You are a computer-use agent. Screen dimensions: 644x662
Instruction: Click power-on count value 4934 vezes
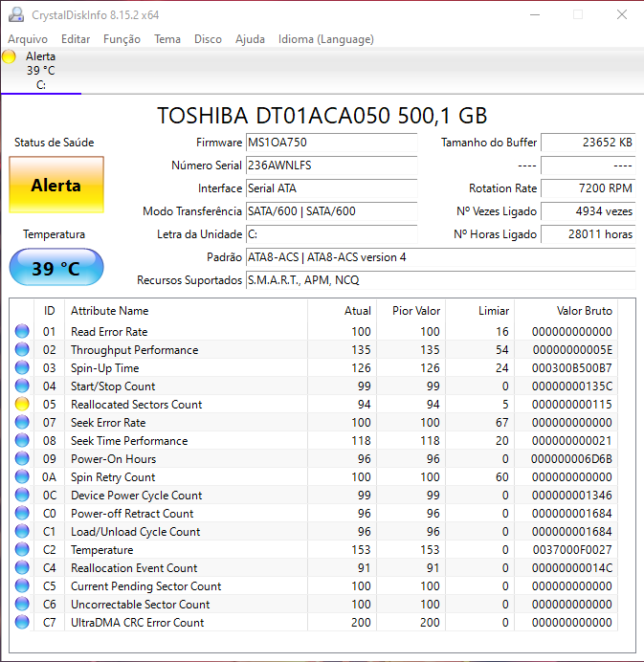click(x=588, y=211)
